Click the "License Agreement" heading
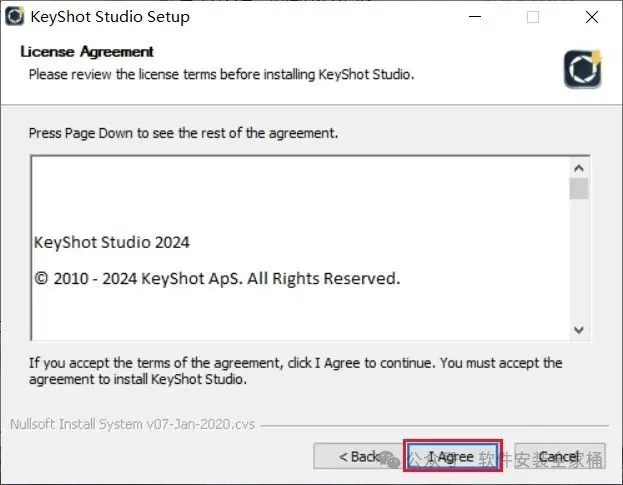The width and height of the screenshot is (623, 485). (x=88, y=51)
